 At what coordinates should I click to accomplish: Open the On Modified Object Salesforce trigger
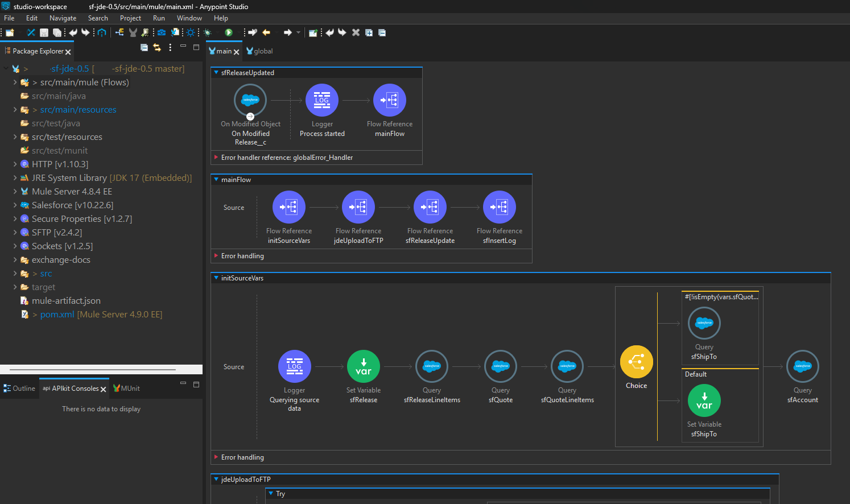pyautogui.click(x=250, y=100)
